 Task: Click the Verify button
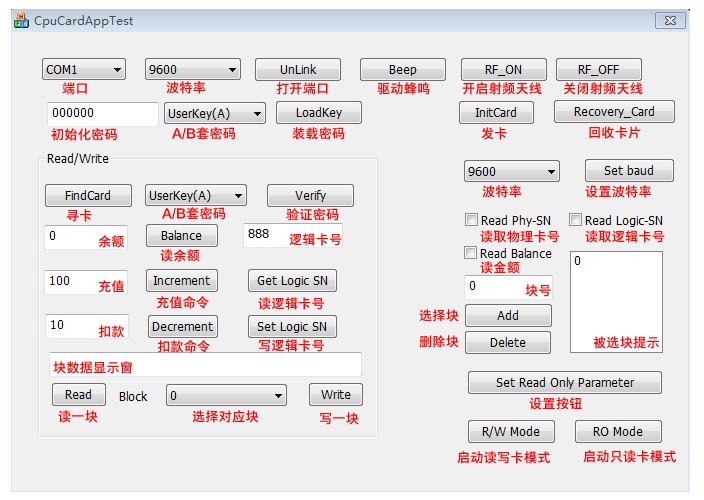(310, 196)
